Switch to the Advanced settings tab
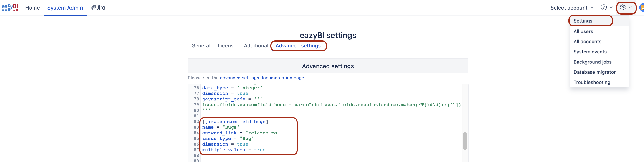The width and height of the screenshot is (644, 162). (298, 46)
